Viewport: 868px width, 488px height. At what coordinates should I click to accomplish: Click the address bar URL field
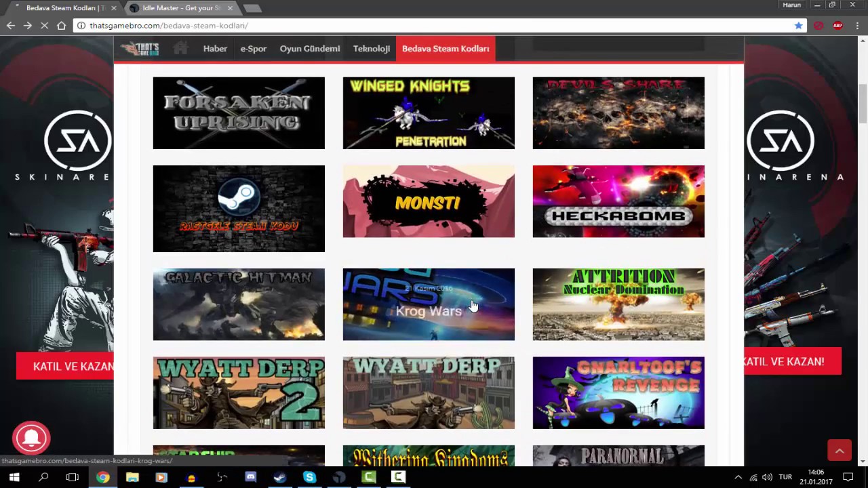point(434,26)
